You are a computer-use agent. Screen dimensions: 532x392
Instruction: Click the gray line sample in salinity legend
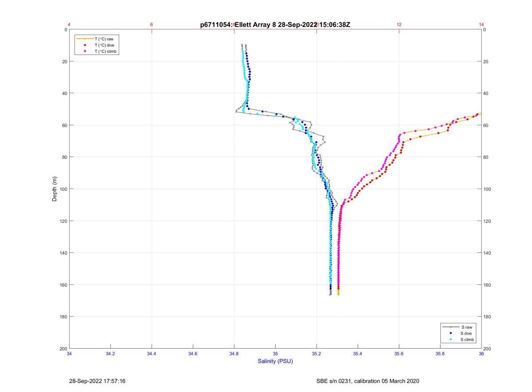click(x=450, y=327)
